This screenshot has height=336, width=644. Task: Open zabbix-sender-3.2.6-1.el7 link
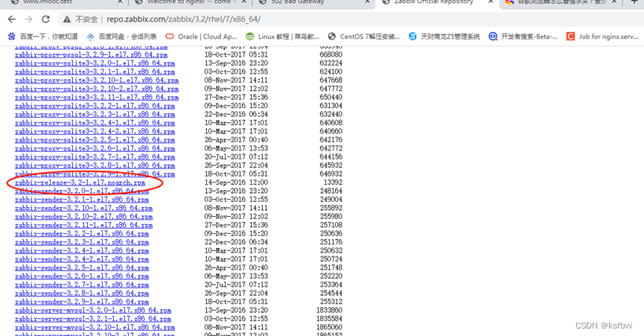tap(82, 276)
